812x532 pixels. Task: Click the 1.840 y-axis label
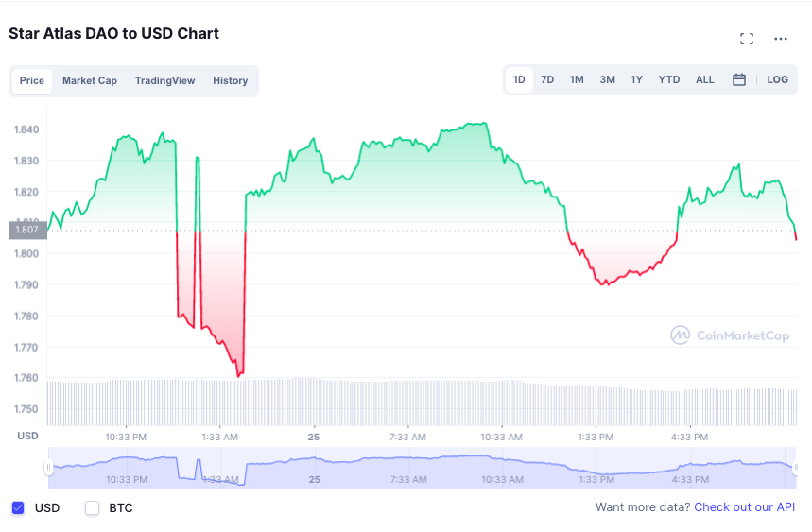[26, 129]
